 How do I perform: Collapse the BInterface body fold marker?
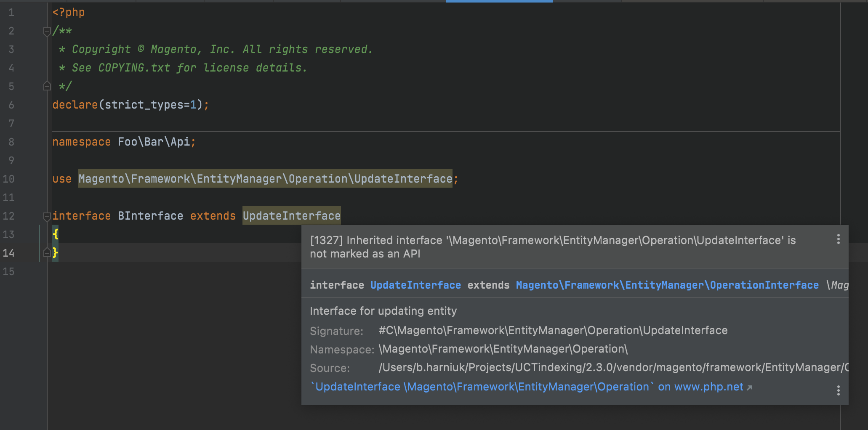[47, 216]
